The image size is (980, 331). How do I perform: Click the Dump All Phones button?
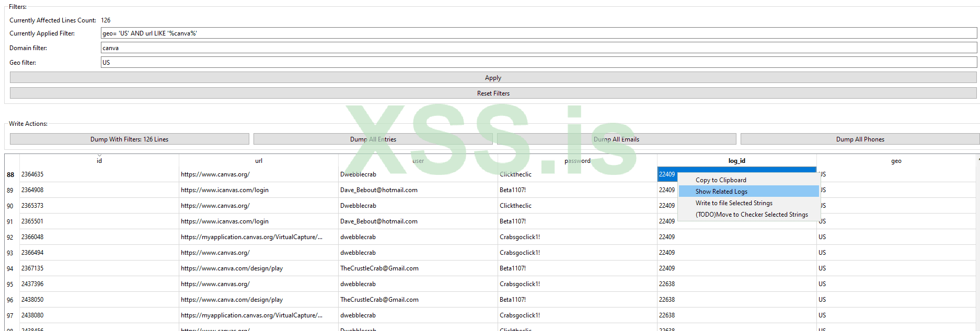pos(860,139)
